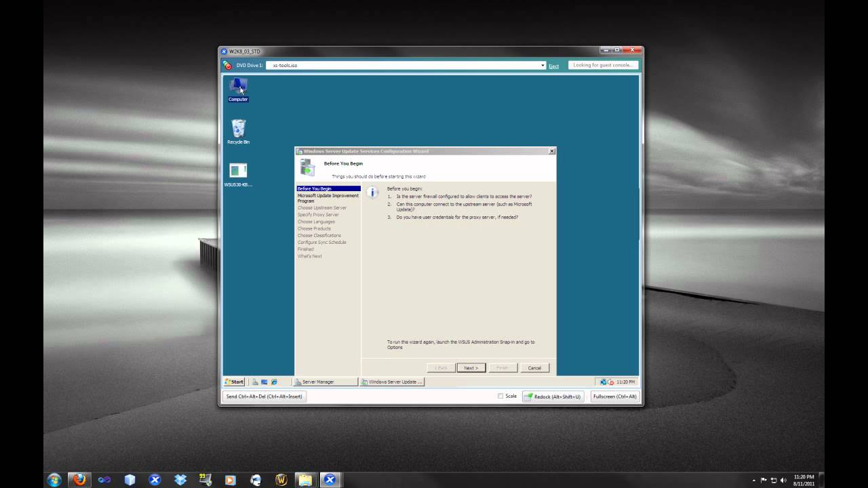This screenshot has width=868, height=488.
Task: Click Next in the WSUS wizard
Action: pyautogui.click(x=471, y=367)
